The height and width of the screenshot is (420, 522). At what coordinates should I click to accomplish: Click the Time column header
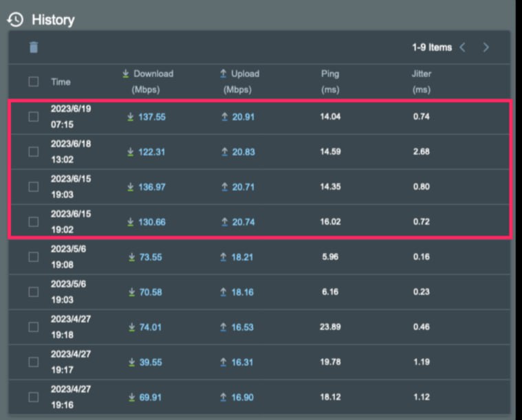coord(61,82)
